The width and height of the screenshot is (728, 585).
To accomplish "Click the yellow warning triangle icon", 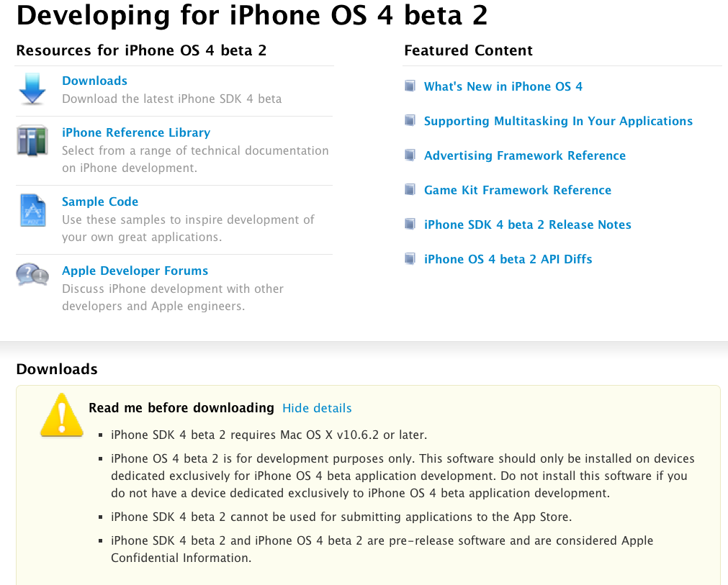I will click(x=61, y=415).
